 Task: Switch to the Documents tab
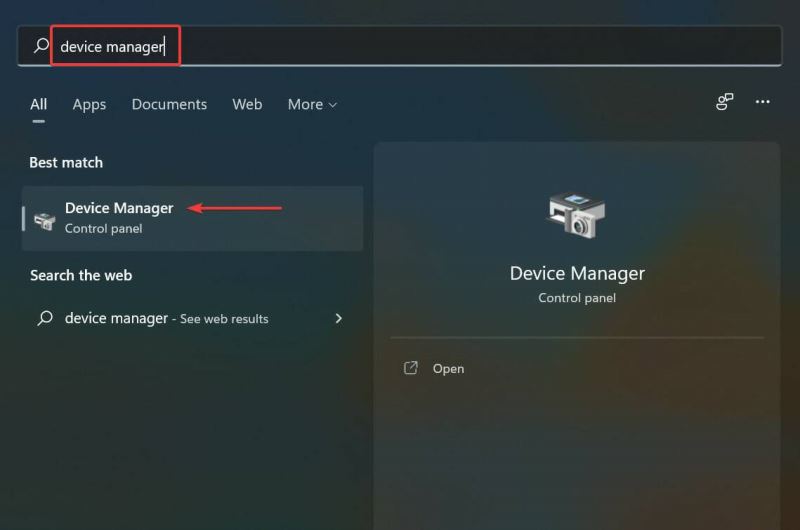pos(169,104)
